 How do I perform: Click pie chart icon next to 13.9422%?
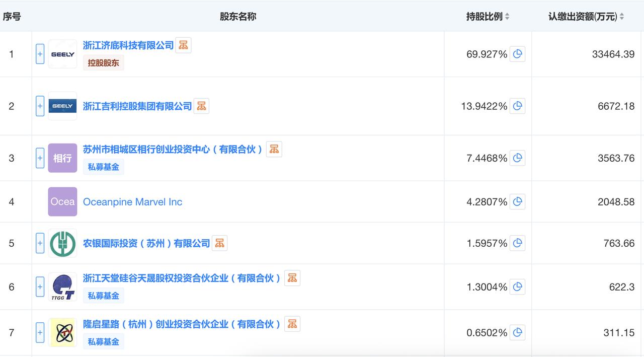(x=517, y=106)
